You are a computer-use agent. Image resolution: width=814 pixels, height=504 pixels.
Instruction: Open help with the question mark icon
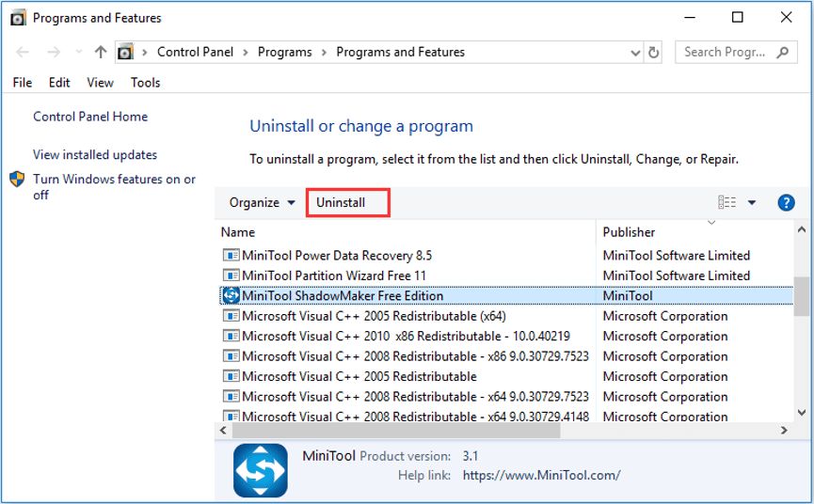(786, 203)
